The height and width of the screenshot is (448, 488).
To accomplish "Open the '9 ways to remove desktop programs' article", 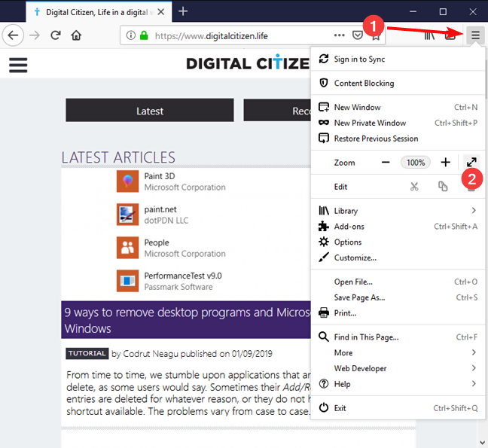I will click(186, 320).
